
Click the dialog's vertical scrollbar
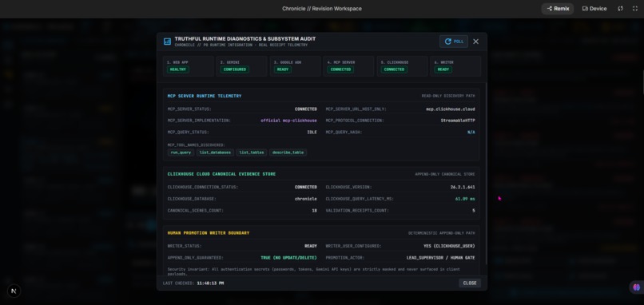click(x=487, y=174)
